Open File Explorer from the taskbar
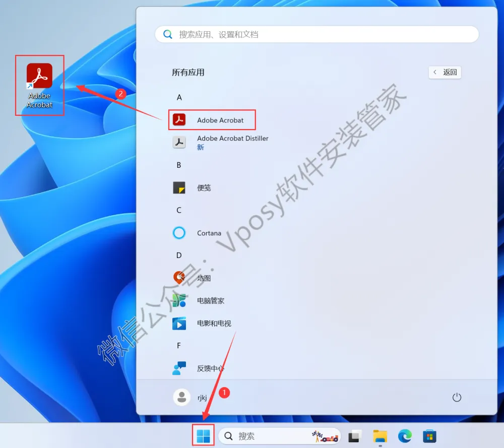Image resolution: width=504 pixels, height=448 pixels. pyautogui.click(x=380, y=436)
